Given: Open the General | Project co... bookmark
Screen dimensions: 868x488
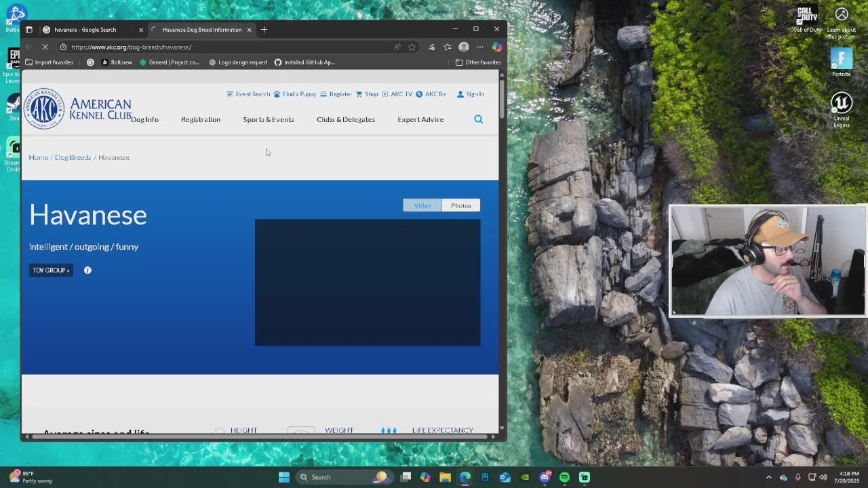Looking at the screenshot, I should point(170,62).
